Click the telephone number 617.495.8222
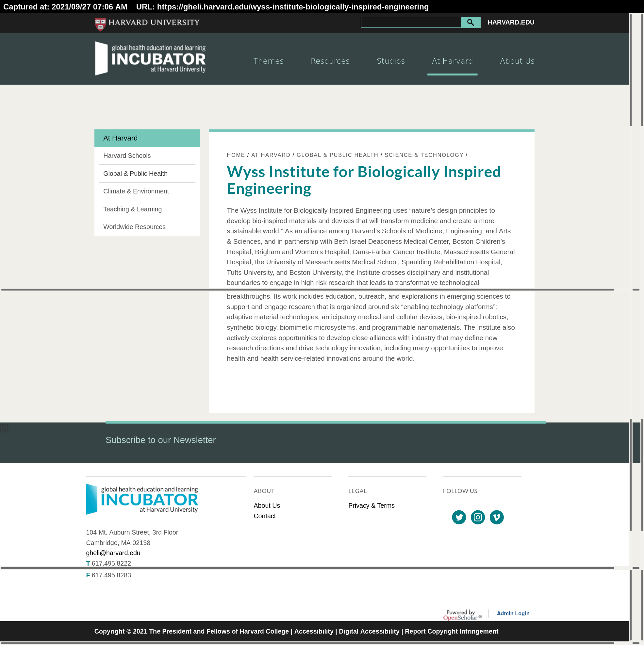 111,563
